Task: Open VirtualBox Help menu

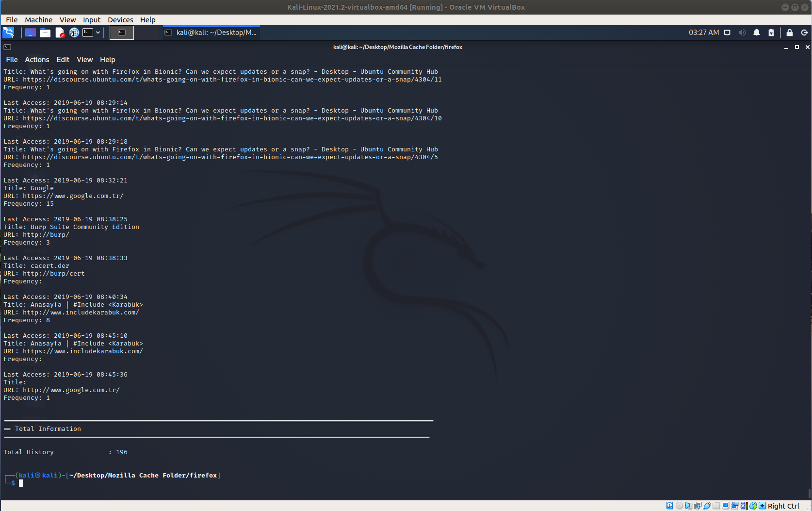Action: coord(148,20)
